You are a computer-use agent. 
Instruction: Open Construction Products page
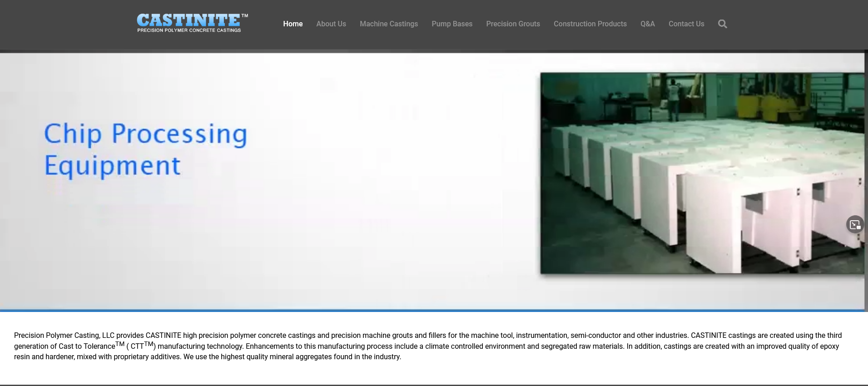point(590,24)
